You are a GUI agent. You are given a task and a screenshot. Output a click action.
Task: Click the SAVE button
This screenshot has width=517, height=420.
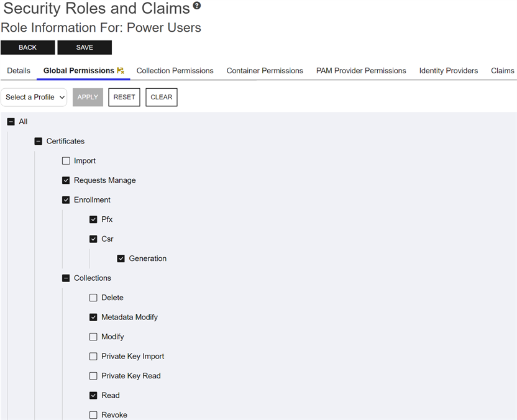point(85,47)
